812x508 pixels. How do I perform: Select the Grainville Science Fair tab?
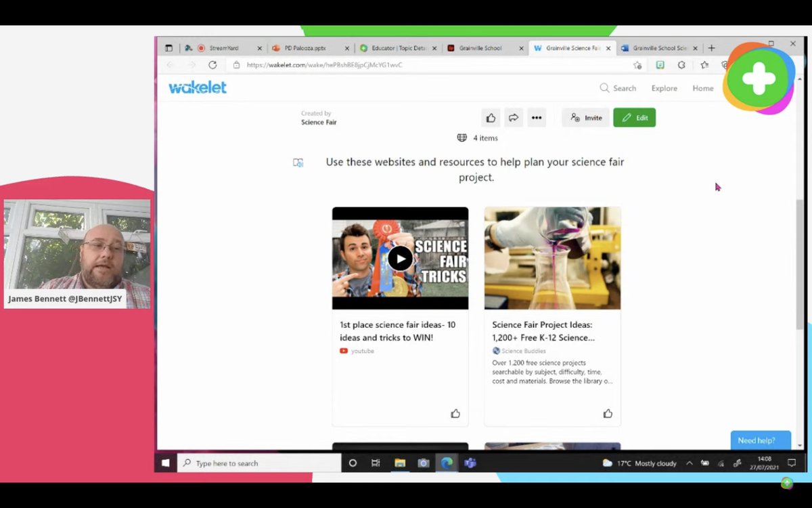tap(572, 48)
